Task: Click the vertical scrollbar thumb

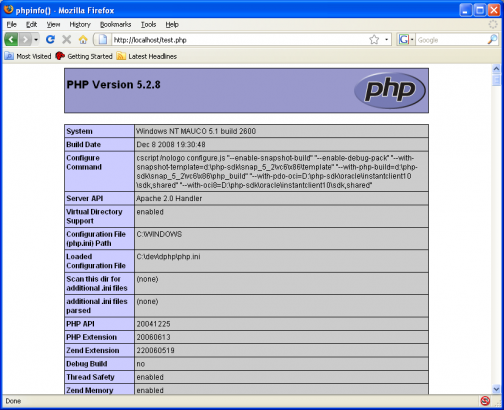Action: (x=496, y=80)
